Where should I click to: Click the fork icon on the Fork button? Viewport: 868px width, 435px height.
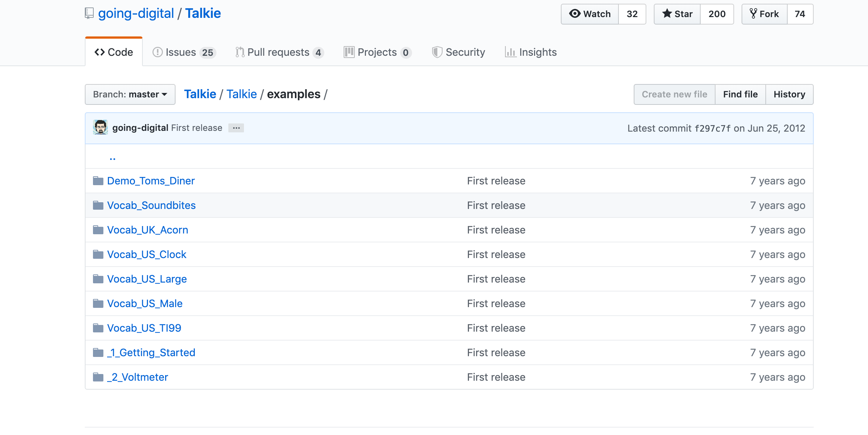[753, 14]
